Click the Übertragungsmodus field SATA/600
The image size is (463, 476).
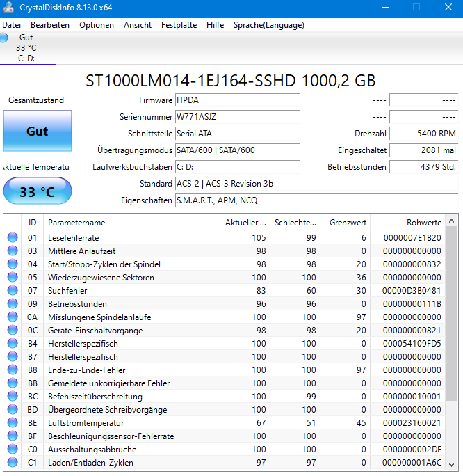point(238,150)
